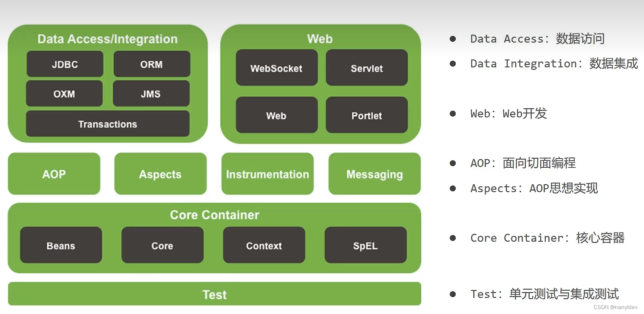Click the "Core Container" heading in diagram
644x314 pixels.
214,215
